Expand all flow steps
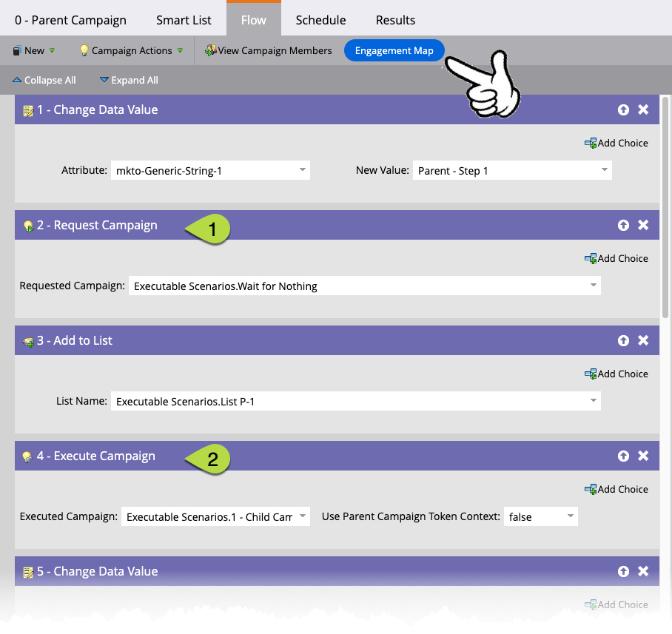This screenshot has width=672, height=634. point(129,80)
